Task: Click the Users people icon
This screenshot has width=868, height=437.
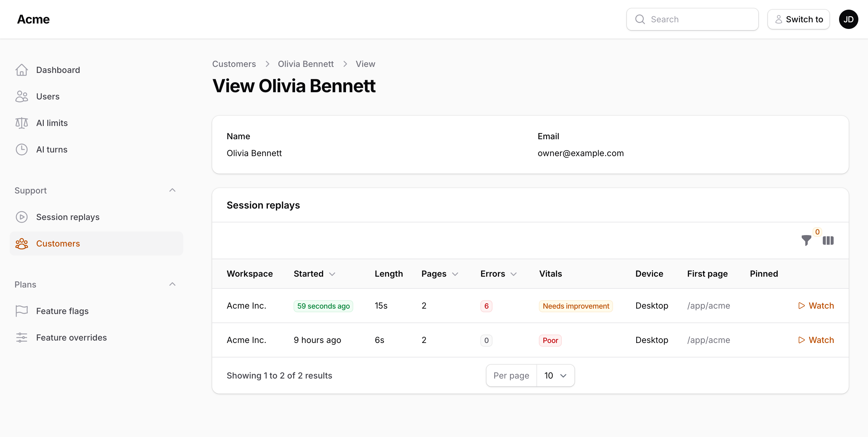Action: pos(22,97)
